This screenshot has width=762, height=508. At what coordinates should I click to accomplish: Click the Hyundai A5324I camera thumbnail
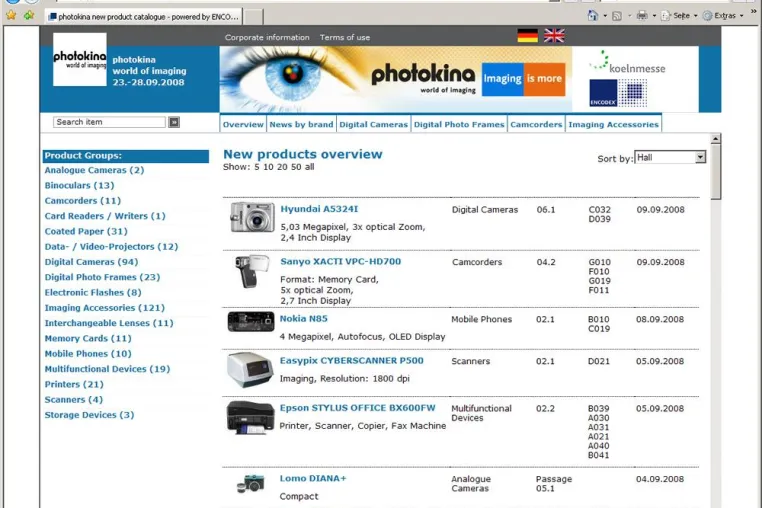click(x=252, y=217)
